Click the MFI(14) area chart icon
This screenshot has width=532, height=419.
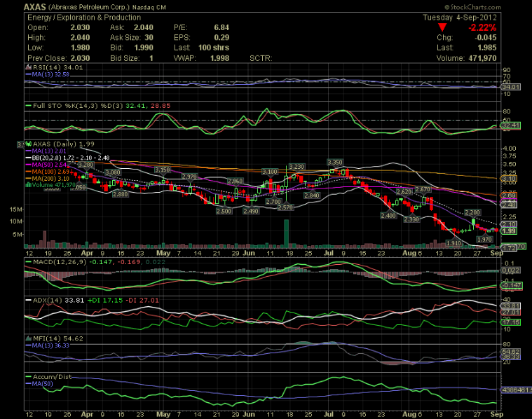click(29, 338)
